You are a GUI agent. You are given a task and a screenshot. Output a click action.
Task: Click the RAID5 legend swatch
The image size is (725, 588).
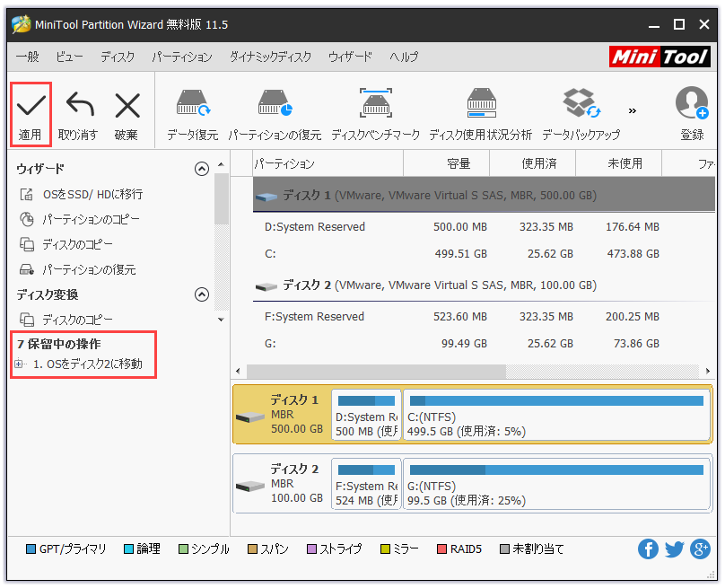[441, 549]
